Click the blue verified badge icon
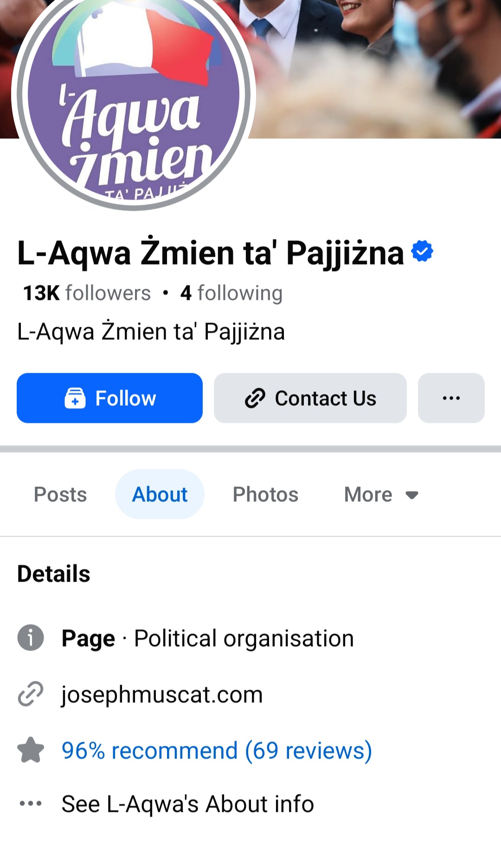This screenshot has width=501, height=868. [422, 251]
